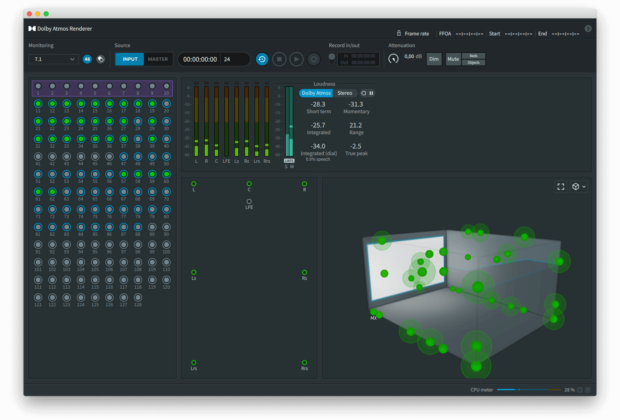Image resolution: width=620 pixels, height=420 pixels.
Task: Click the End timecode value
Action: [x=565, y=34]
